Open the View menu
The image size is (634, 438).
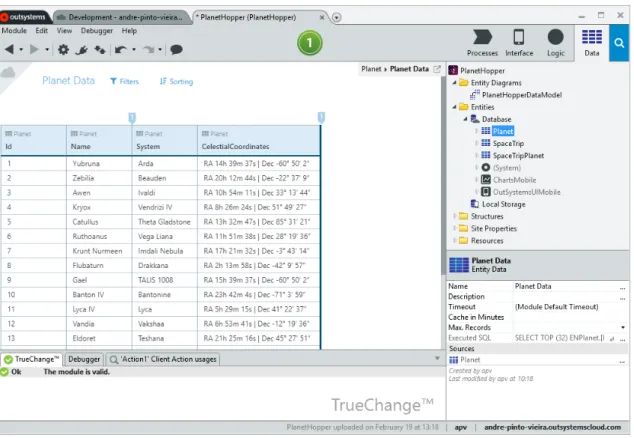[64, 31]
